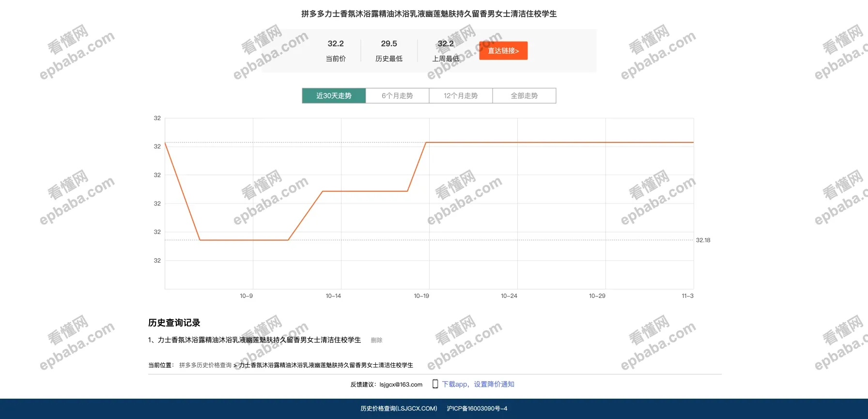Click the 32.18 chart reference label
The height and width of the screenshot is (419, 868).
(703, 240)
